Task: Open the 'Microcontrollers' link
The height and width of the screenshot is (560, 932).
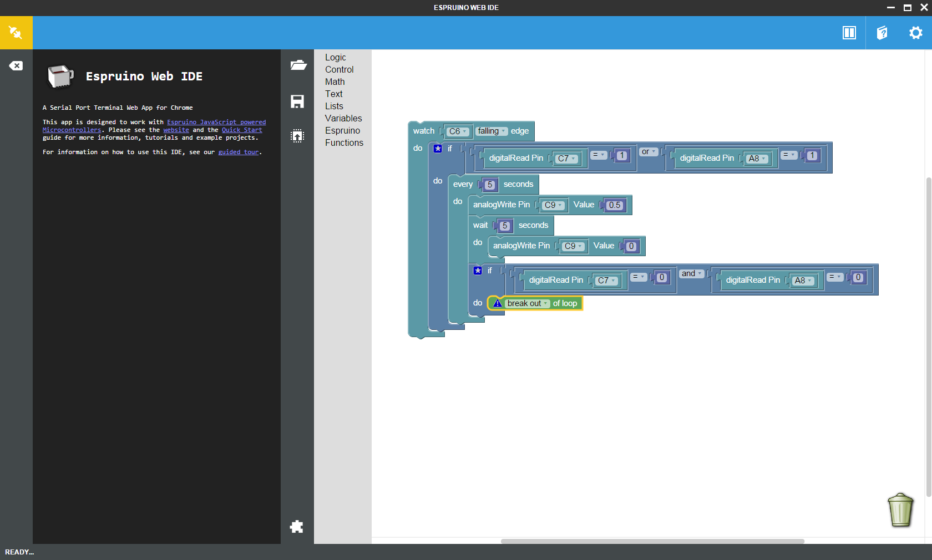Action: 72,130
